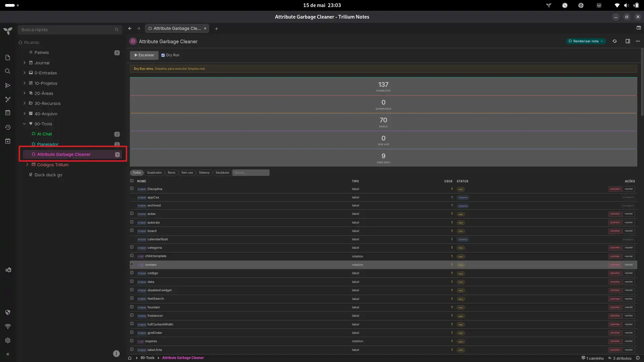This screenshot has width=644, height=362.
Task: Expand the 0-Entradas tree node
Action: (24, 73)
